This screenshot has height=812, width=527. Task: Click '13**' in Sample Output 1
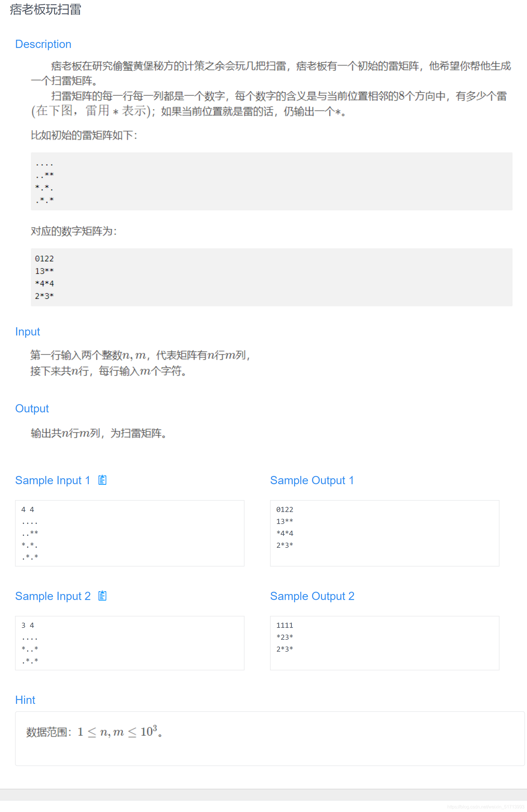click(x=285, y=521)
